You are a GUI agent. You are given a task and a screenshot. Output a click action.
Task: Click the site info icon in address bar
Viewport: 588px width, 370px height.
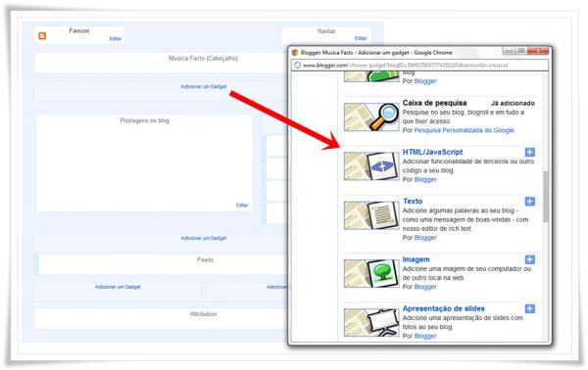pos(297,66)
